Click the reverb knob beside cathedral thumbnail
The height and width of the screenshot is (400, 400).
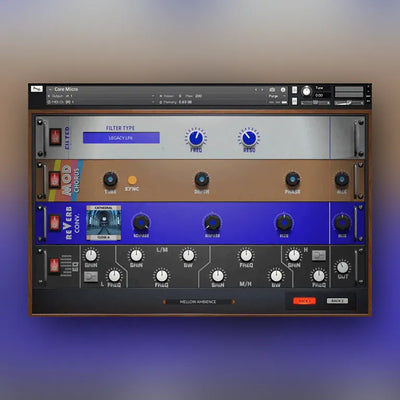point(141,223)
